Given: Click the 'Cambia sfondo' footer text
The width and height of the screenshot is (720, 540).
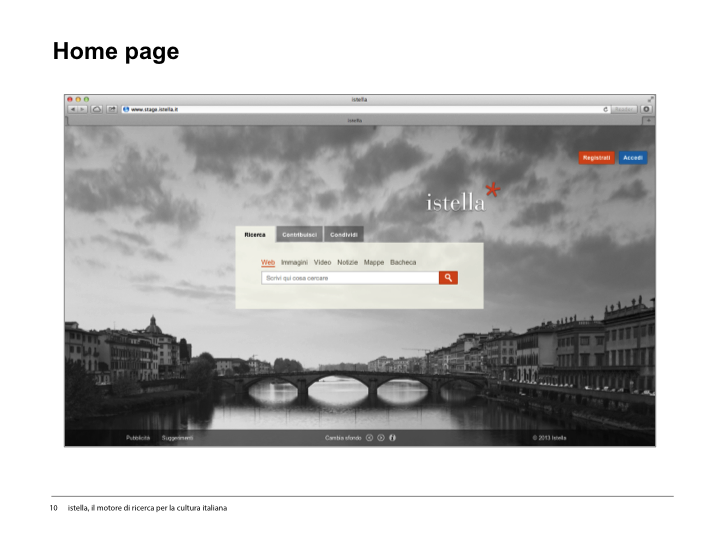Looking at the screenshot, I should click(x=343, y=438).
